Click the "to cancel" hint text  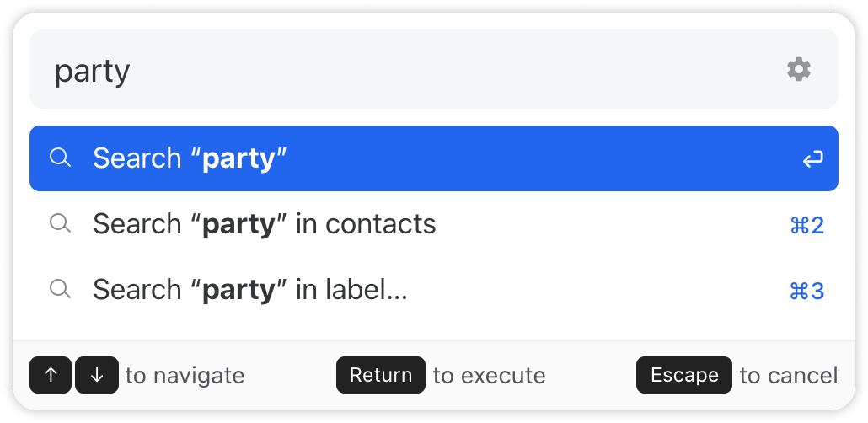click(788, 375)
